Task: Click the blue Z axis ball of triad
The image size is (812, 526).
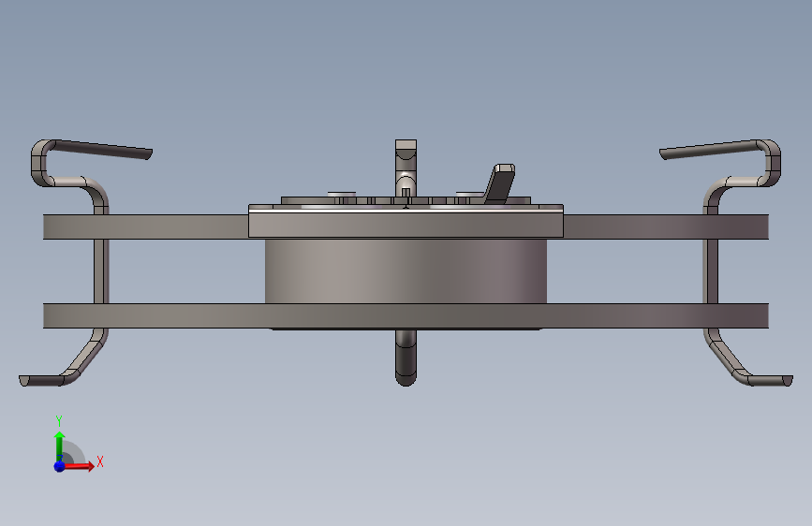Action: pos(59,466)
